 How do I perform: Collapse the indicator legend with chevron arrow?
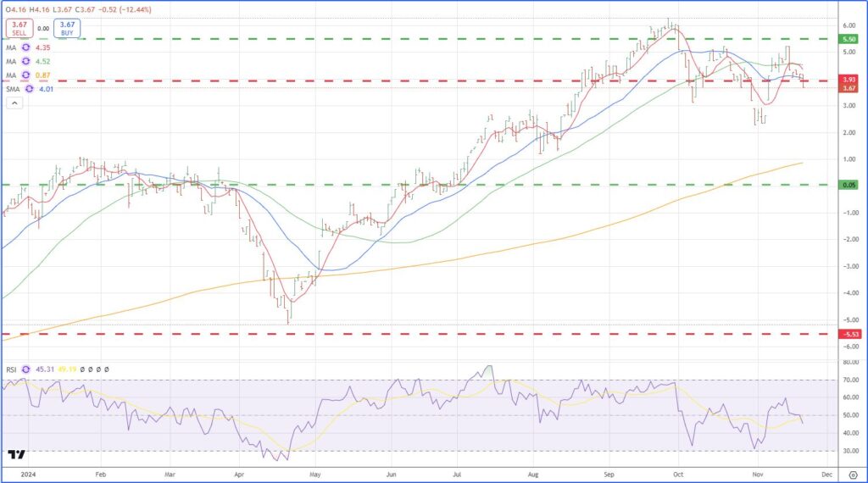click(14, 103)
